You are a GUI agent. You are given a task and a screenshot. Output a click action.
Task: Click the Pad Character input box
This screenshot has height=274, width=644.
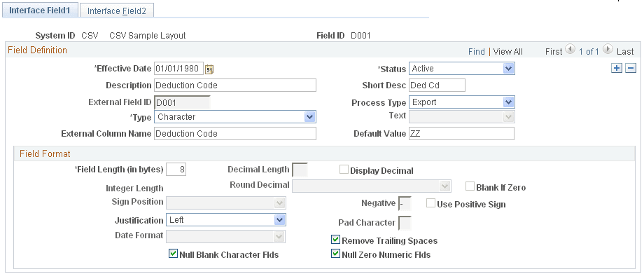click(405, 223)
